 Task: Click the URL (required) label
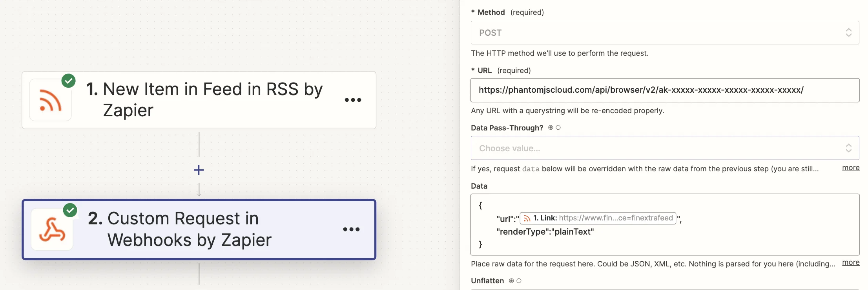coord(501,70)
